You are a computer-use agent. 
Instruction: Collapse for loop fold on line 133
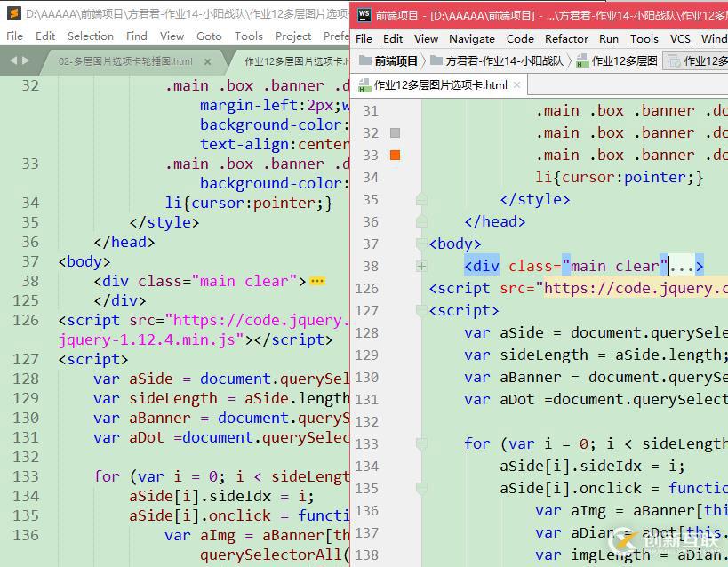pyautogui.click(x=421, y=444)
